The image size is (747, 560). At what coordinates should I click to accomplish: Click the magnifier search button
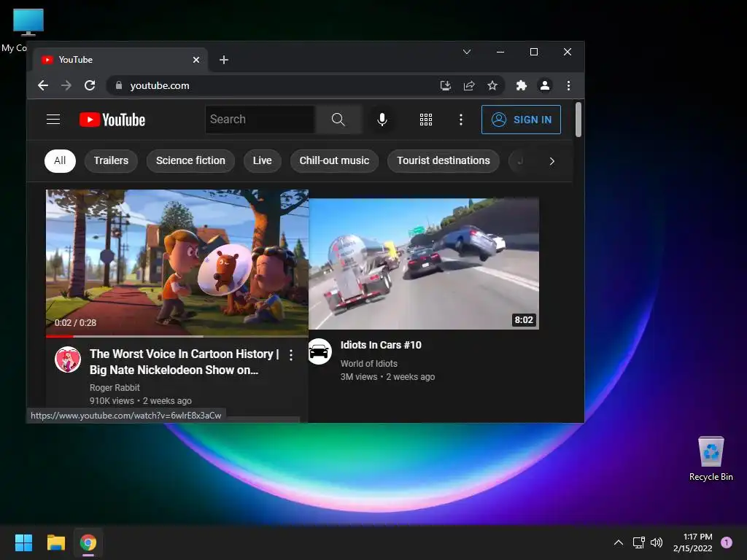coord(338,120)
